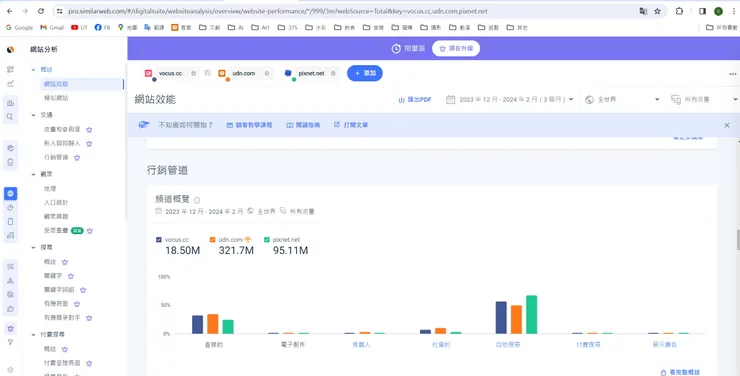The image size is (740, 376).
Task: Open the 全世界 country dropdown
Action: (x=622, y=100)
